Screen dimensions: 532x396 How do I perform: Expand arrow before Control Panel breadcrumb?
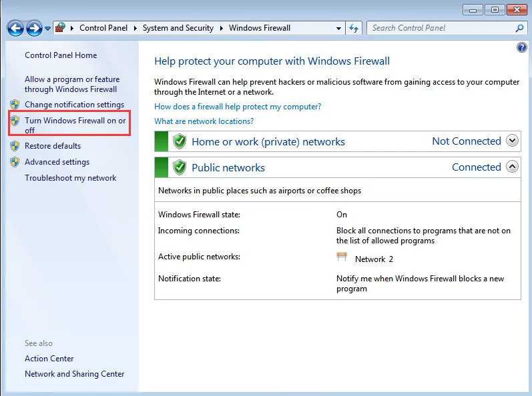(x=72, y=28)
